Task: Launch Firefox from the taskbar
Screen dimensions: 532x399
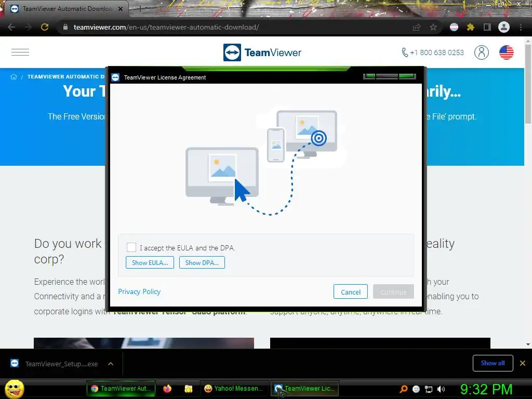Action: [x=167, y=389]
